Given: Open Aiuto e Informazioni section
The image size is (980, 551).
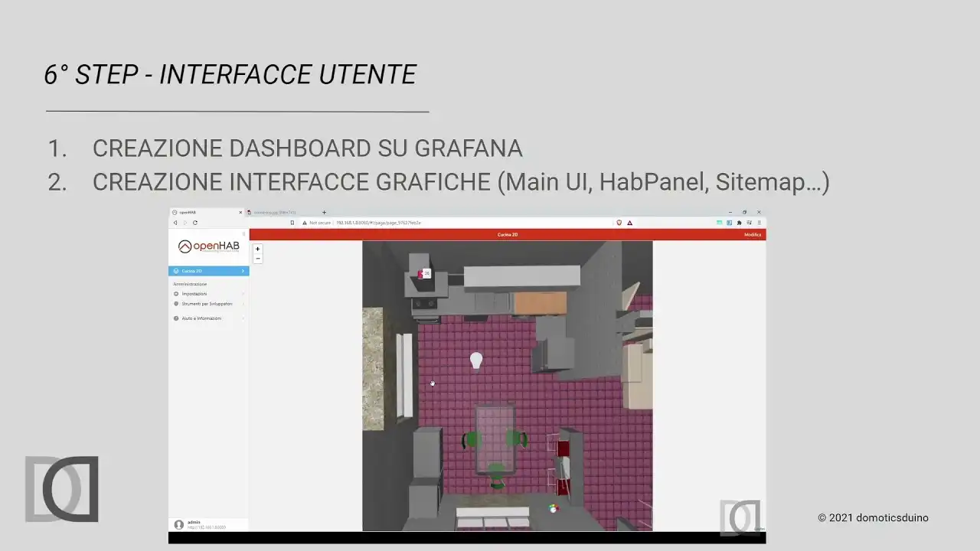Looking at the screenshot, I should [201, 318].
